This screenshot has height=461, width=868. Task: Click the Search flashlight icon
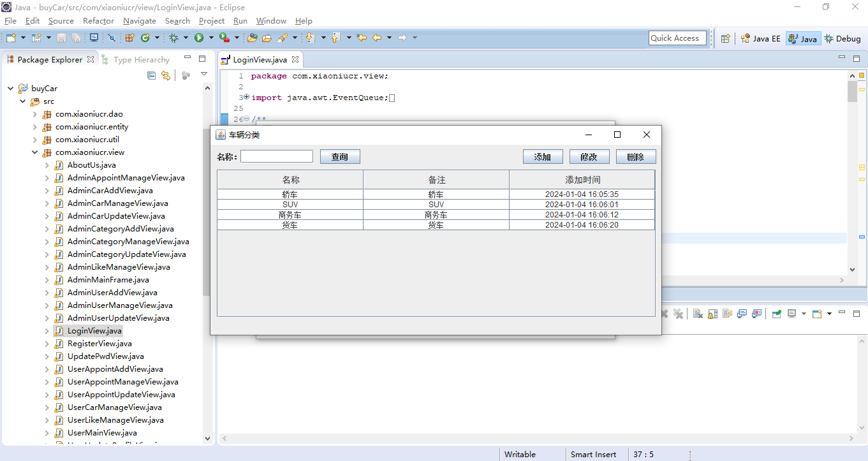pos(282,38)
